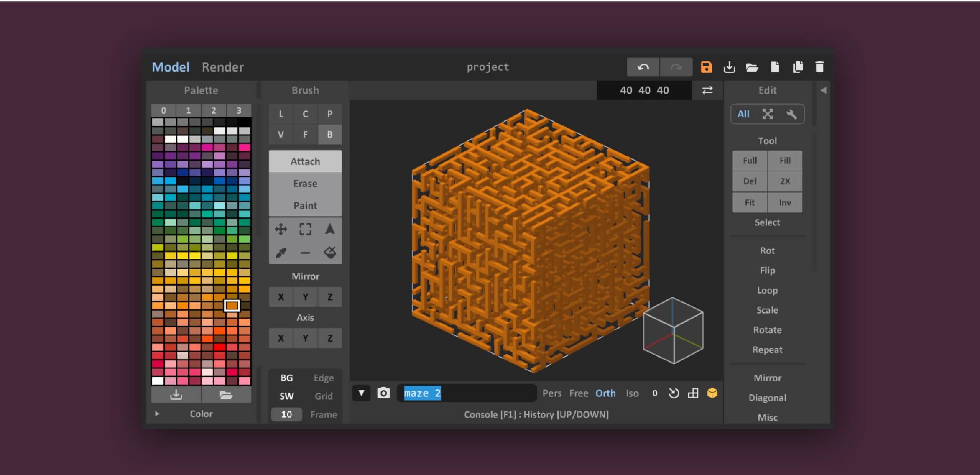980x475 pixels.
Task: Click the export download icon in top bar
Action: point(729,67)
